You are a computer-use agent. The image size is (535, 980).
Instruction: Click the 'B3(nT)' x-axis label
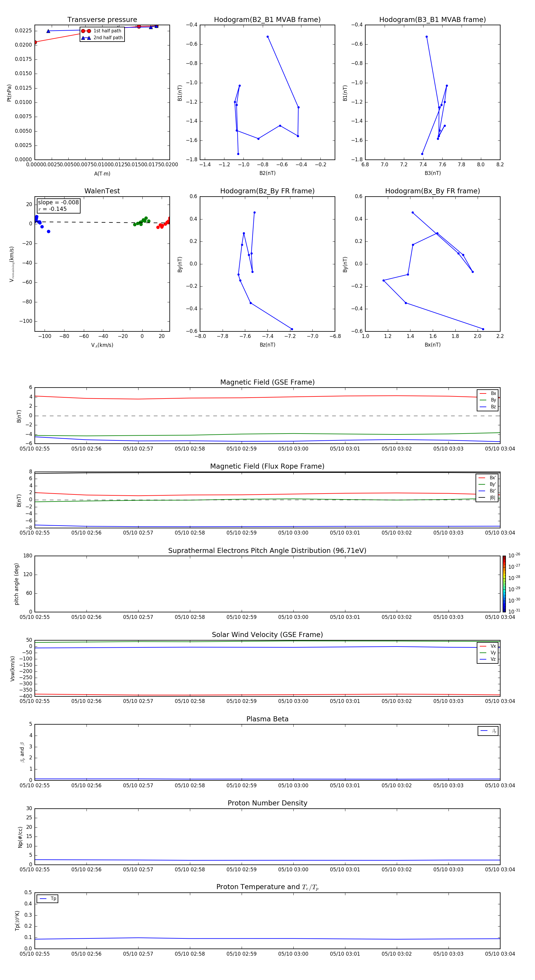coord(432,173)
